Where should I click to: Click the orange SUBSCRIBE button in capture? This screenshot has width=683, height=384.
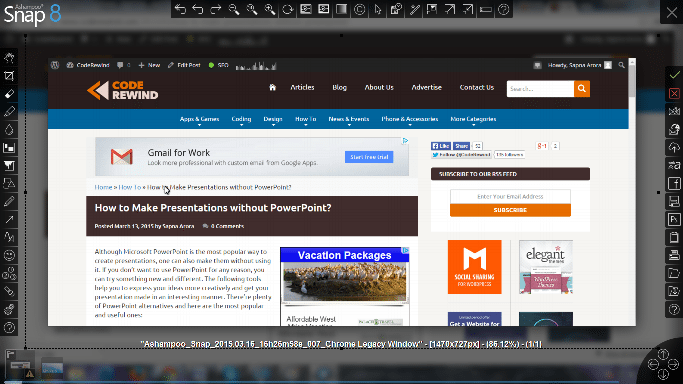(510, 210)
